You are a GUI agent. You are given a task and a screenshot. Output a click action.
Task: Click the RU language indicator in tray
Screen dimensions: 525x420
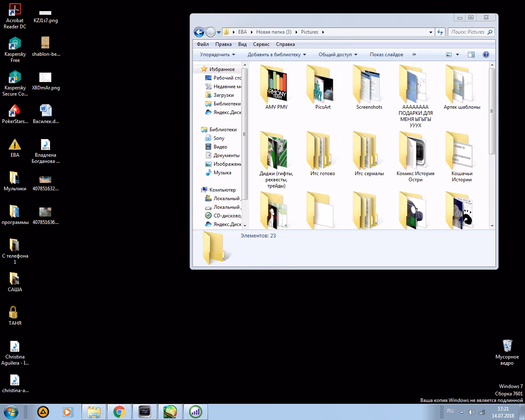click(x=450, y=411)
